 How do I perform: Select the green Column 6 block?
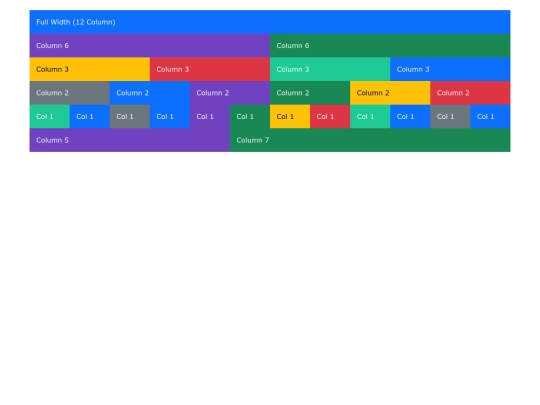point(390,46)
